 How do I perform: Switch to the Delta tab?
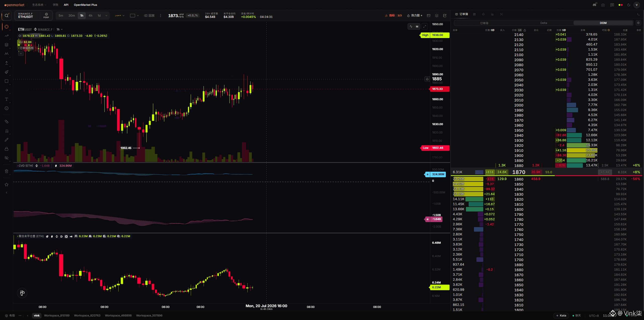pyautogui.click(x=544, y=23)
